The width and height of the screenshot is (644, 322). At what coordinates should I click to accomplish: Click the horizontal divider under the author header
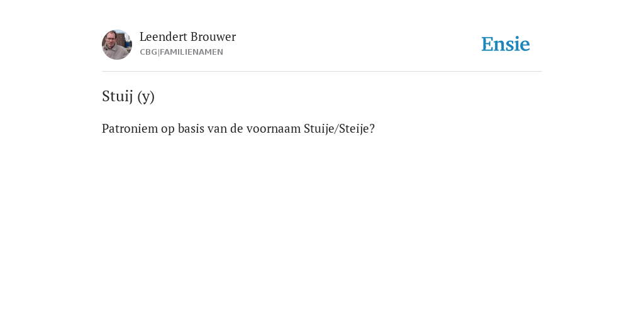[322, 72]
